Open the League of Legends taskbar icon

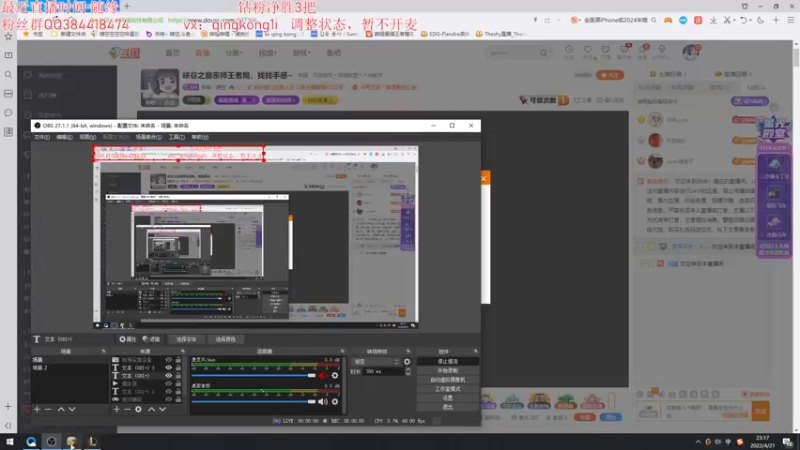coord(92,442)
